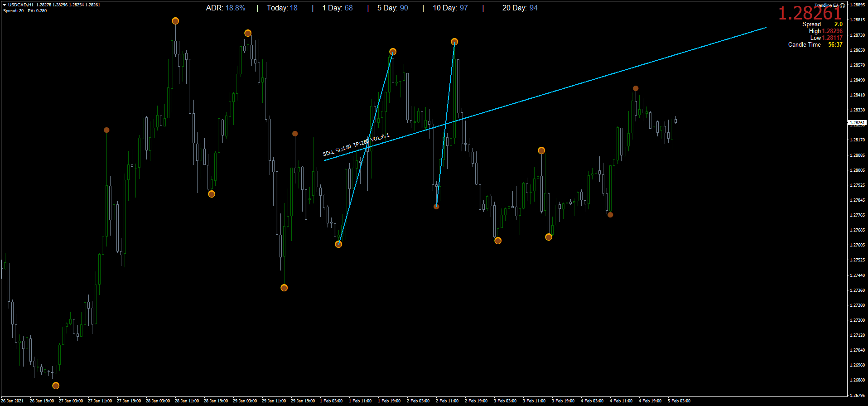Click the 10 Day: 97 range value
Image resolution: width=868 pixels, height=406 pixels.
450,8
